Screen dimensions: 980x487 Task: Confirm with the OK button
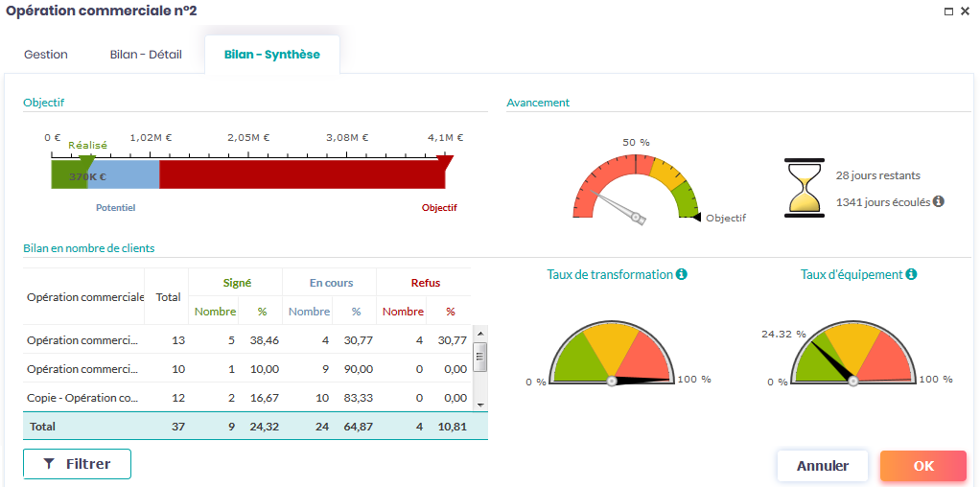(922, 466)
